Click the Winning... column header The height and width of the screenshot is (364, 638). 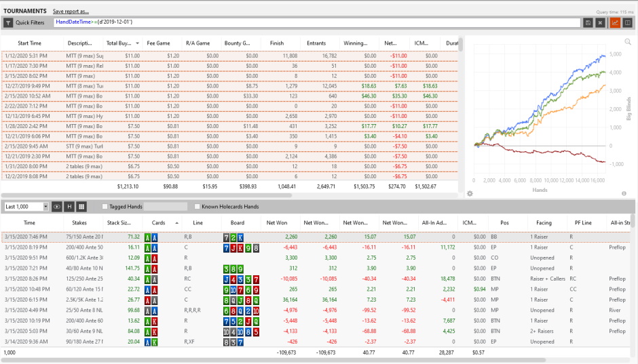click(x=355, y=43)
